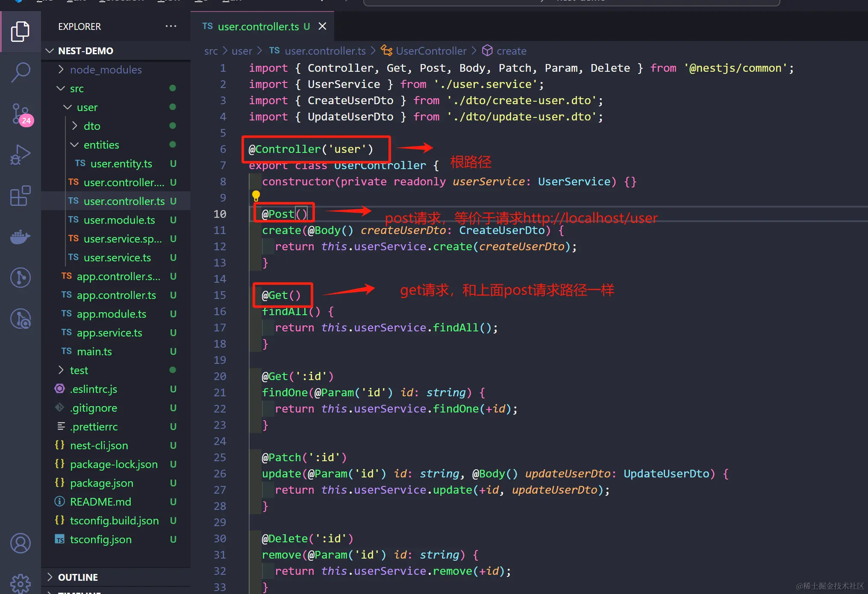Open Accounts menu icon
Screen dimensions: 868x594
click(20, 543)
